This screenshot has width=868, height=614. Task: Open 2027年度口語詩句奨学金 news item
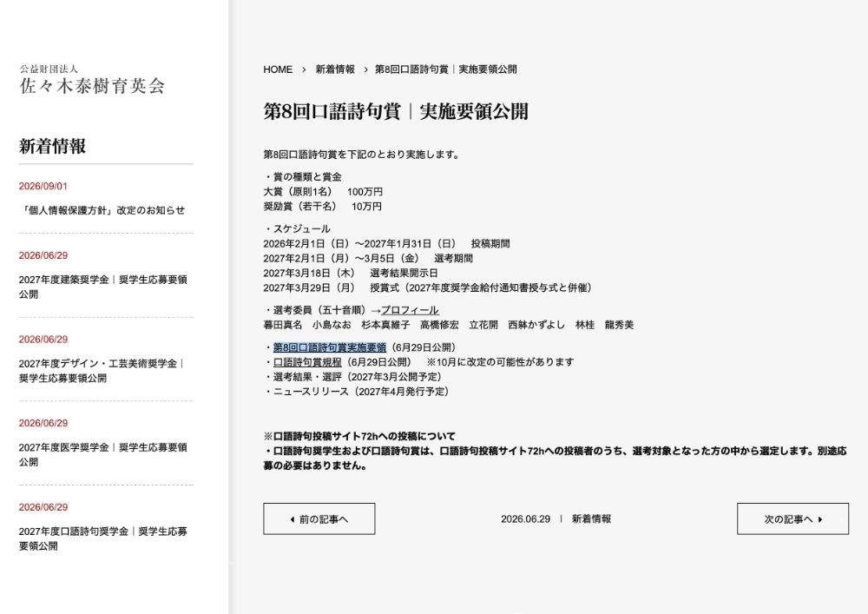point(103,538)
